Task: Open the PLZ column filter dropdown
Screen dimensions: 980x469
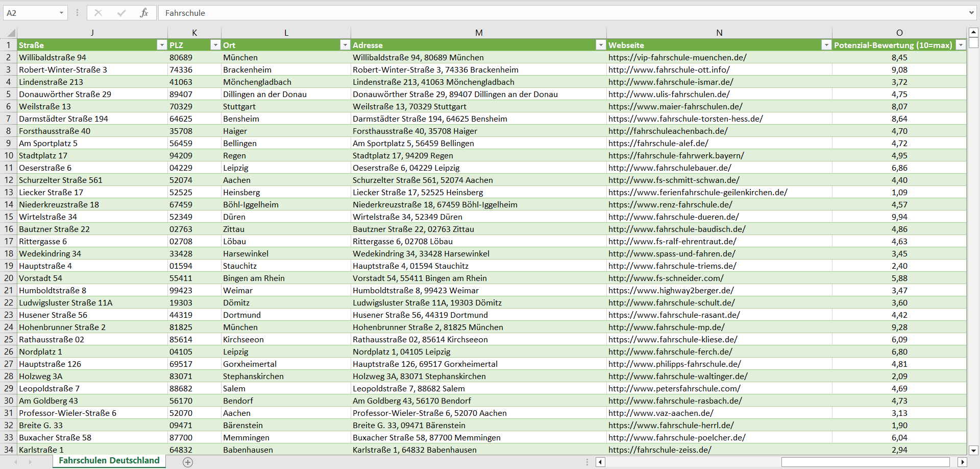Action: pos(215,45)
